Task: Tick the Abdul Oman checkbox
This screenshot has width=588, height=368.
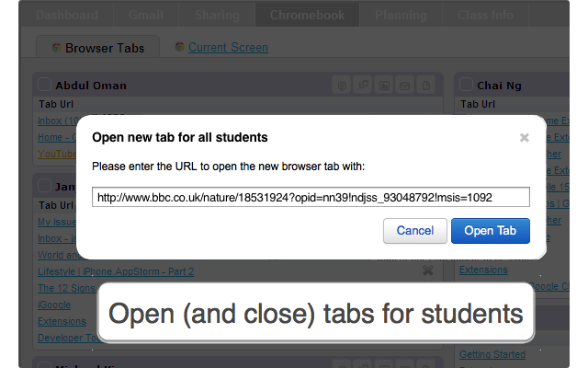Action: (45, 85)
